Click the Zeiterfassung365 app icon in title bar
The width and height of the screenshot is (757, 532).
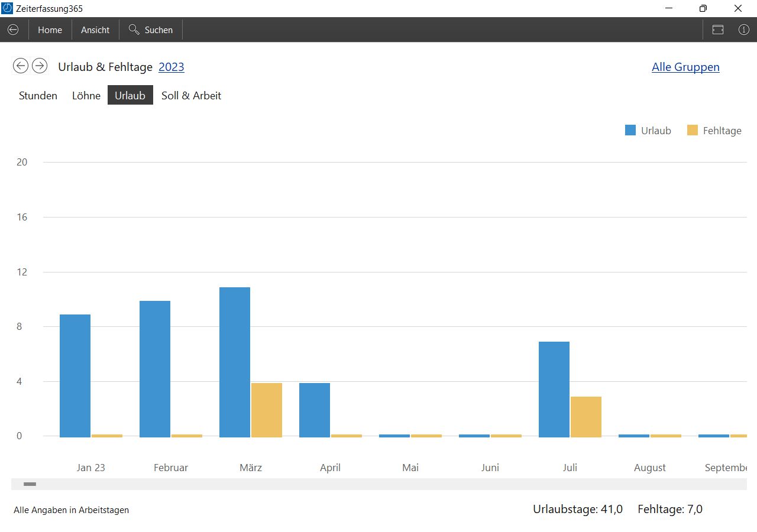8,8
